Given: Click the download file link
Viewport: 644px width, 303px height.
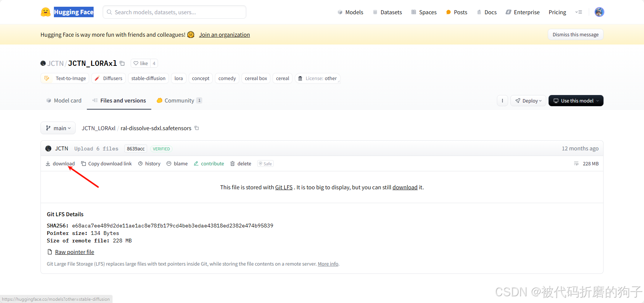Looking at the screenshot, I should click(x=60, y=163).
